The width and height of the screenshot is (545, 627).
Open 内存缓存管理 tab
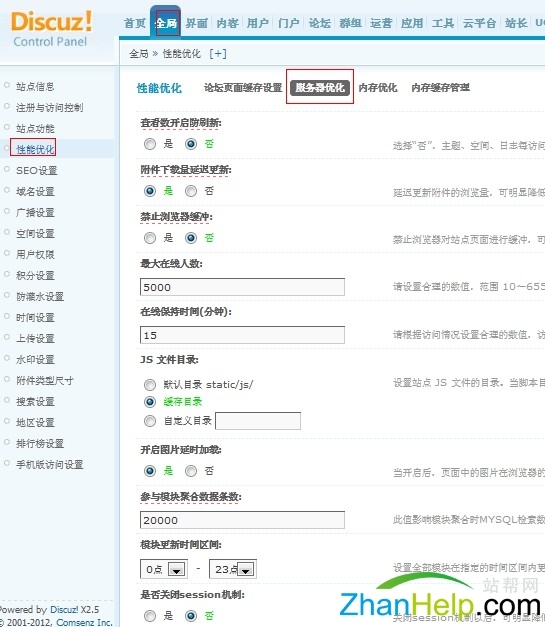(441, 88)
